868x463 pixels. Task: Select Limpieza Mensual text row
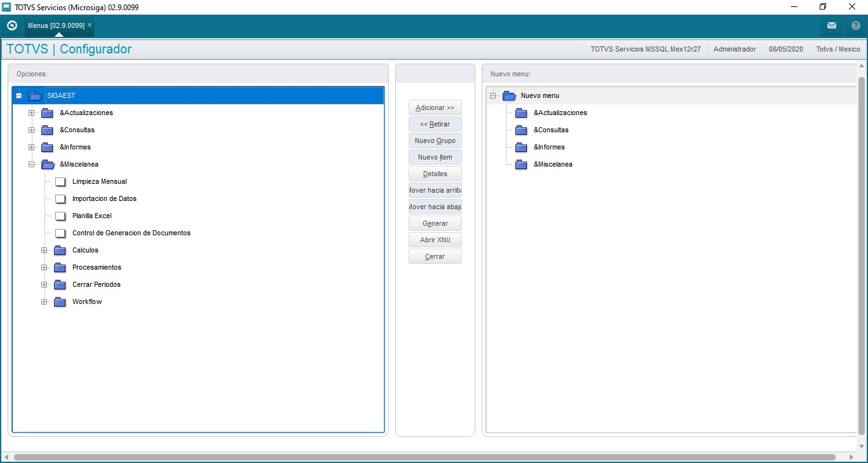pos(100,181)
